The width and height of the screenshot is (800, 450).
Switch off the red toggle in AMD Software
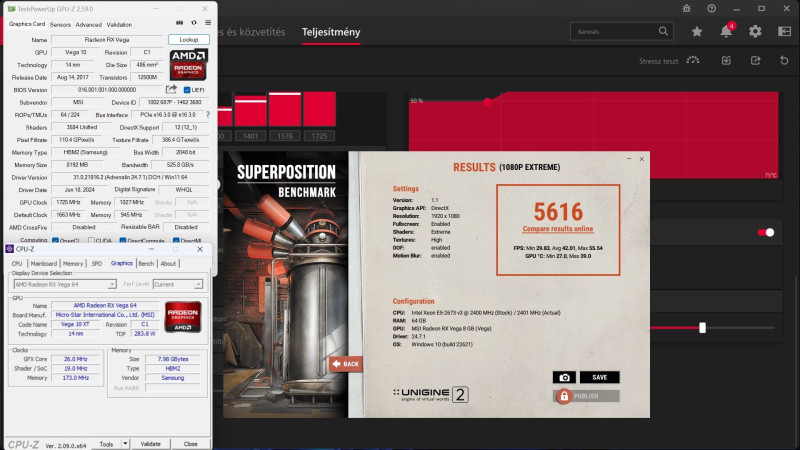point(765,232)
